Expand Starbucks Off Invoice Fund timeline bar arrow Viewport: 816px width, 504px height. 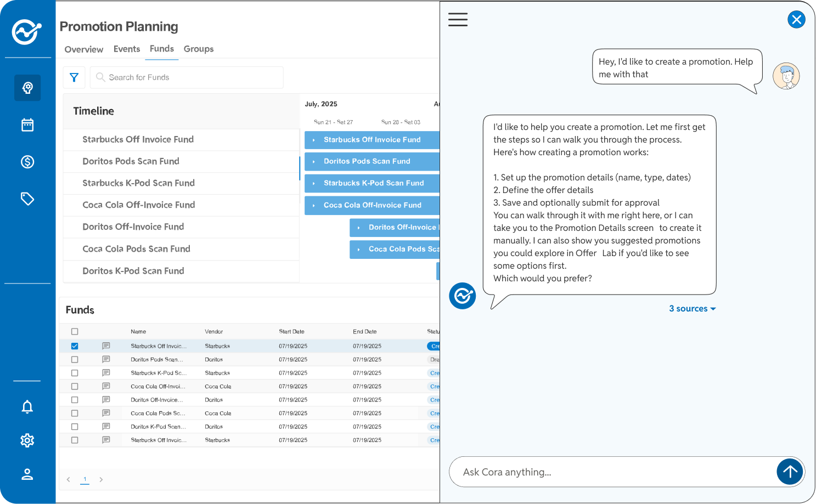(x=313, y=140)
